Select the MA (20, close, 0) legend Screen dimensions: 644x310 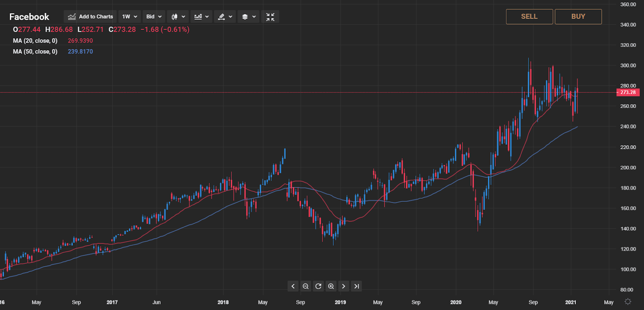[35, 41]
